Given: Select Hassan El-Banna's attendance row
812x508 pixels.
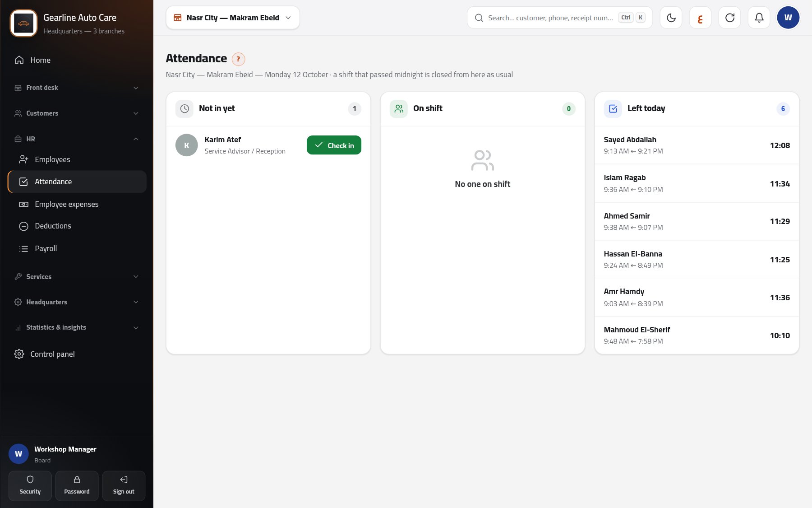Looking at the screenshot, I should point(697,259).
